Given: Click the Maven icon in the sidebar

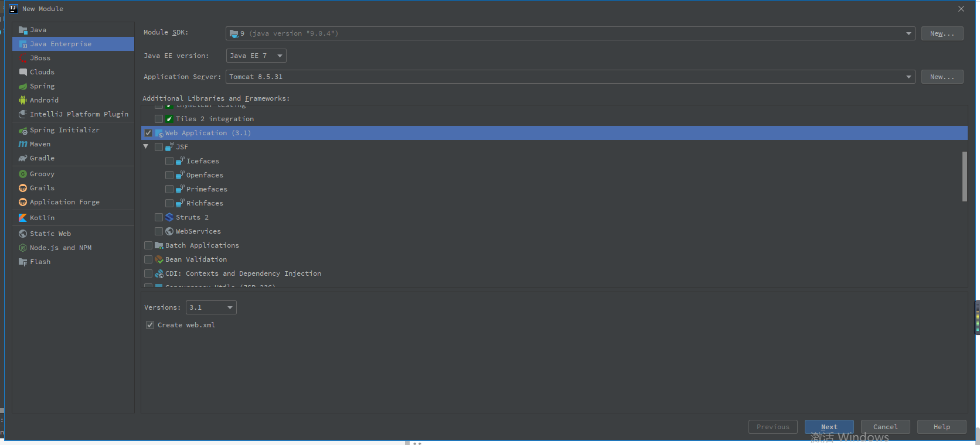Looking at the screenshot, I should 23,144.
